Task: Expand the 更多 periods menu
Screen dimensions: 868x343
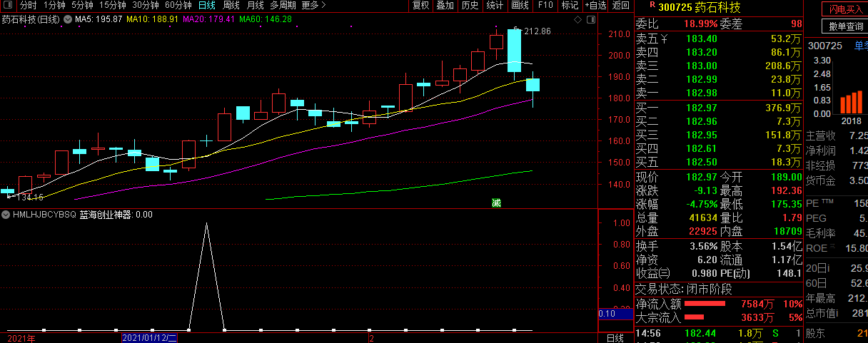Action: (x=313, y=6)
